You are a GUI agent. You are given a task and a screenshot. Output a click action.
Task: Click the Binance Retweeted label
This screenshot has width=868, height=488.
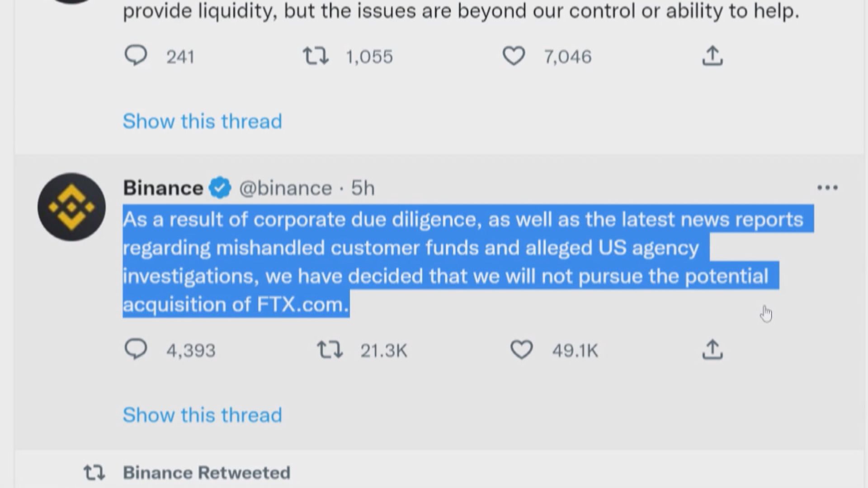pyautogui.click(x=207, y=473)
